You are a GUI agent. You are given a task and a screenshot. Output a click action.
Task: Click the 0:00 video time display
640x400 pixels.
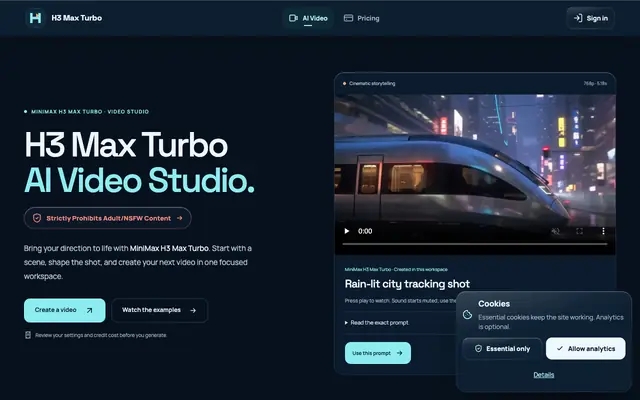pyautogui.click(x=365, y=231)
